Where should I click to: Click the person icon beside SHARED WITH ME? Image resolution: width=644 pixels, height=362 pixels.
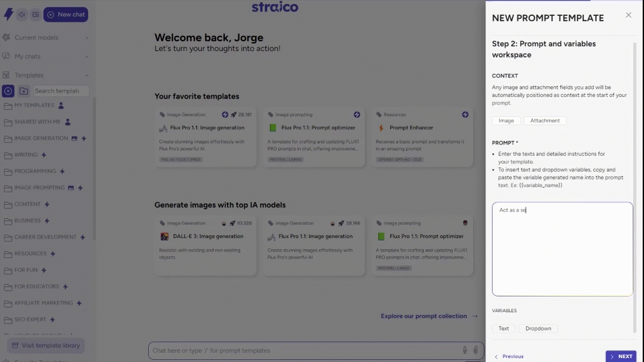tap(68, 122)
